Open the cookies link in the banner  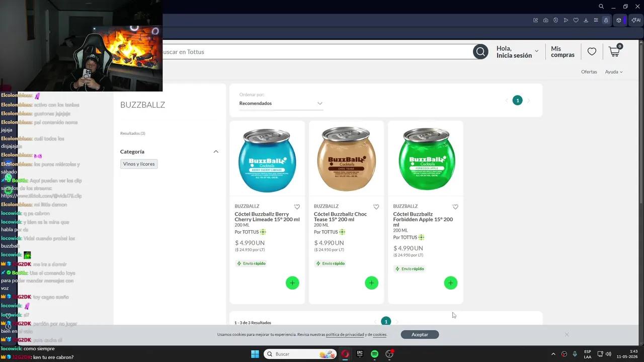click(379, 334)
